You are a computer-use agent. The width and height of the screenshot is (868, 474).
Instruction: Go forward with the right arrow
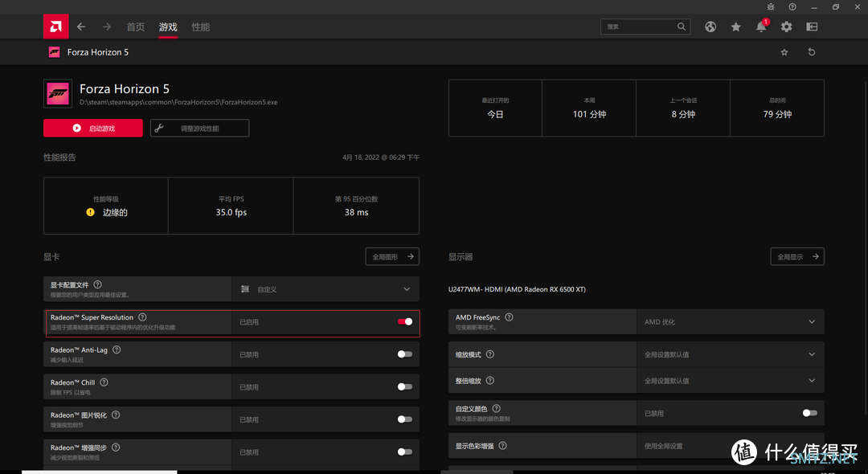[x=107, y=27]
